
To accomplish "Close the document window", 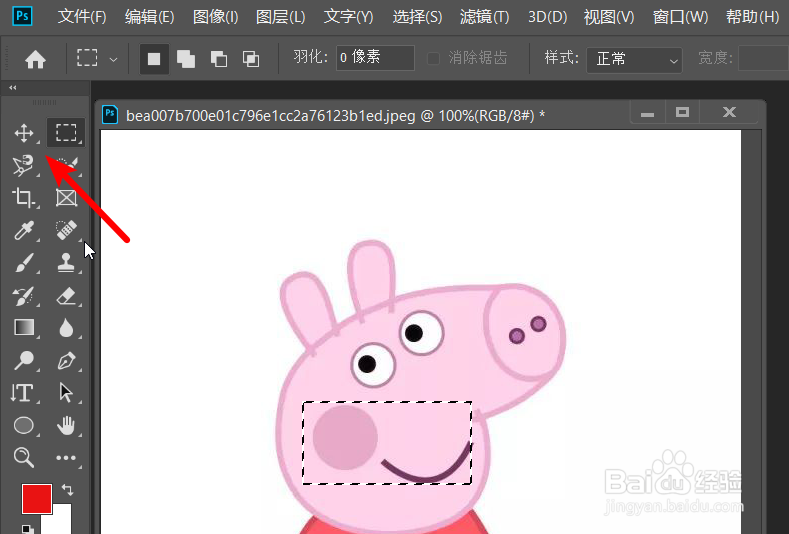I will point(729,113).
